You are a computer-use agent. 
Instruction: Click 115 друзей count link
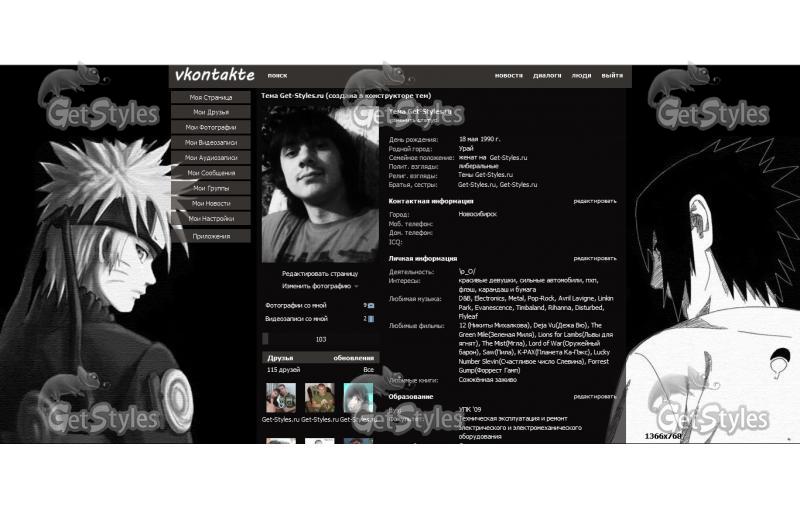(x=283, y=370)
